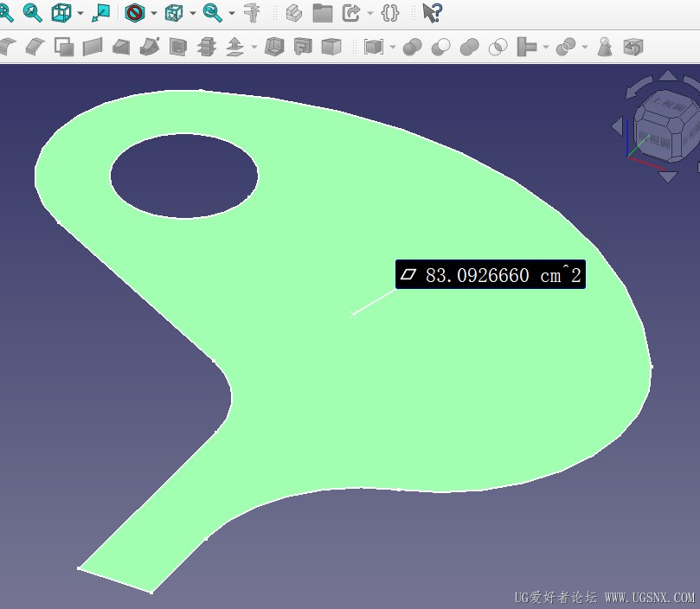Click the Create Part stacked blocks icon
The height and width of the screenshot is (609, 700).
point(294,12)
